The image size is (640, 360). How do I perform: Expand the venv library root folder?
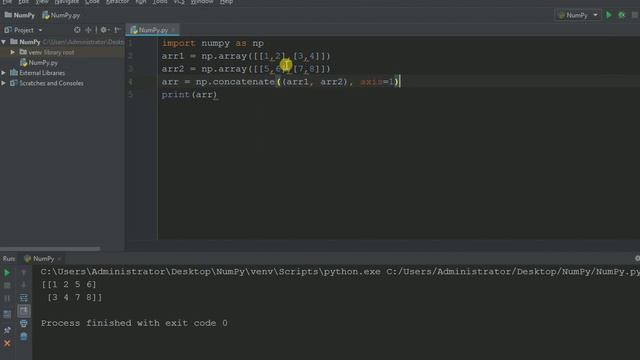tap(13, 52)
